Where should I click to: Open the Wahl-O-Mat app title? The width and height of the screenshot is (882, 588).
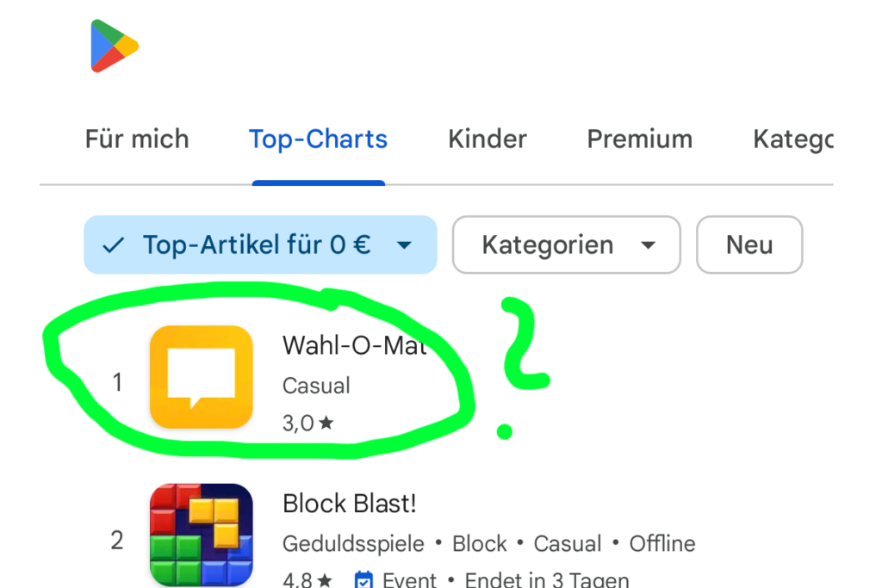pyautogui.click(x=355, y=345)
